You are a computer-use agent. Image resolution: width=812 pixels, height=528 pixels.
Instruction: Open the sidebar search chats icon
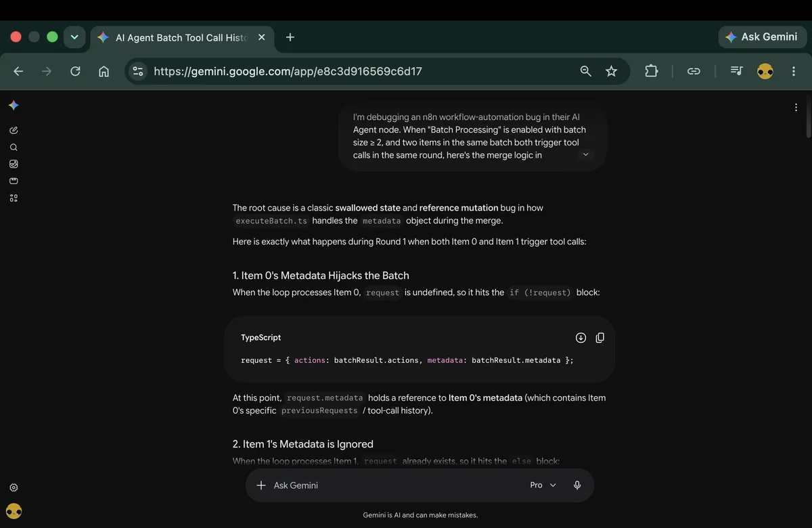(14, 147)
